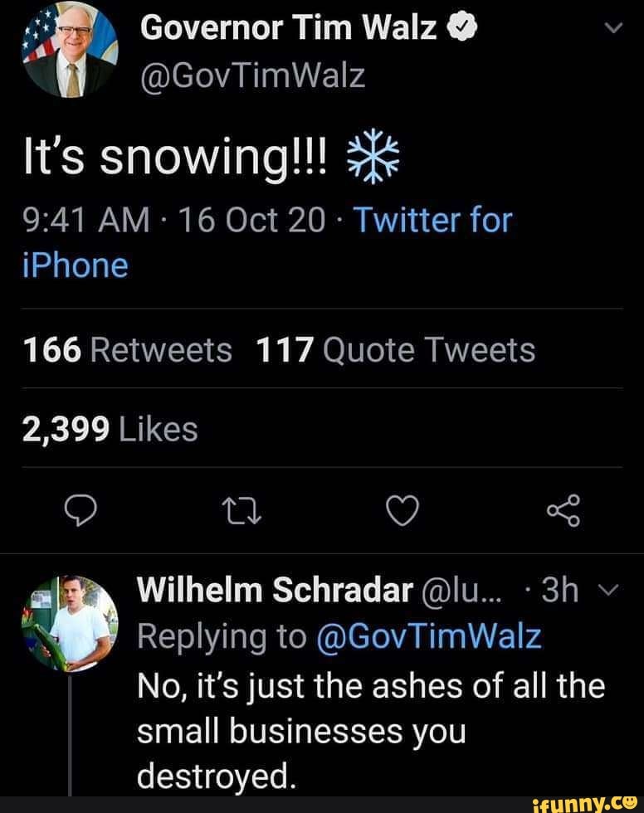Click the retweet icon below the tweet
This screenshot has width=644, height=813.
click(x=242, y=512)
